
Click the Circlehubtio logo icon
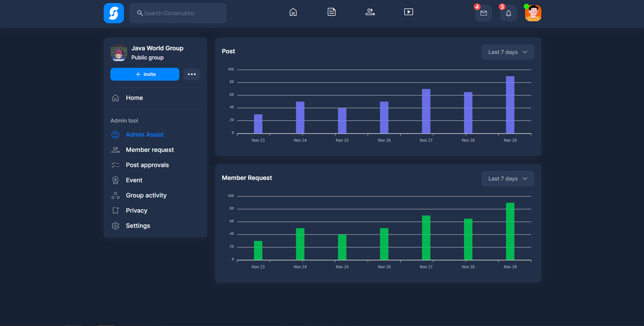[114, 13]
